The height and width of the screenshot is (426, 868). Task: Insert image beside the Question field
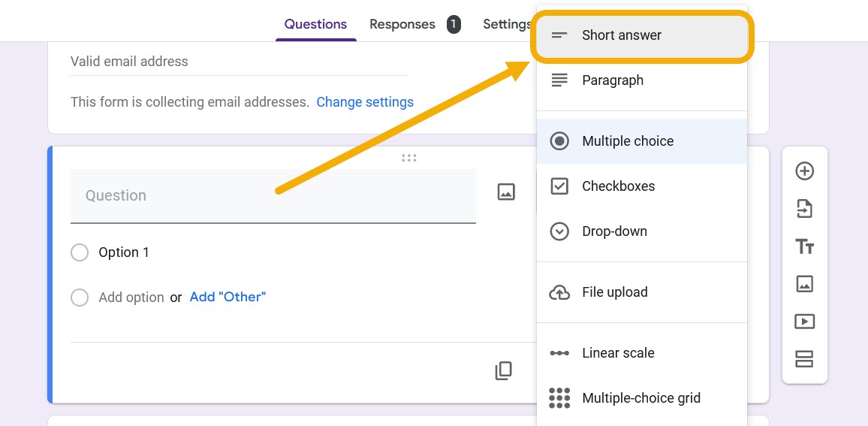pos(506,192)
